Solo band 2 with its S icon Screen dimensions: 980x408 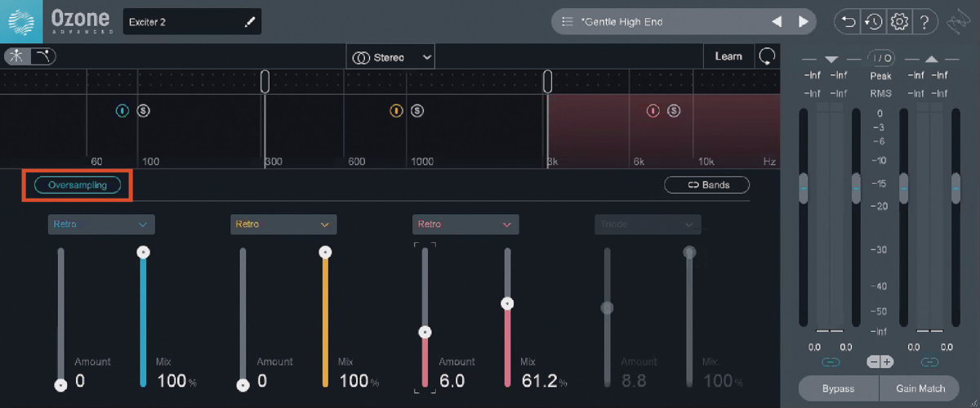417,110
